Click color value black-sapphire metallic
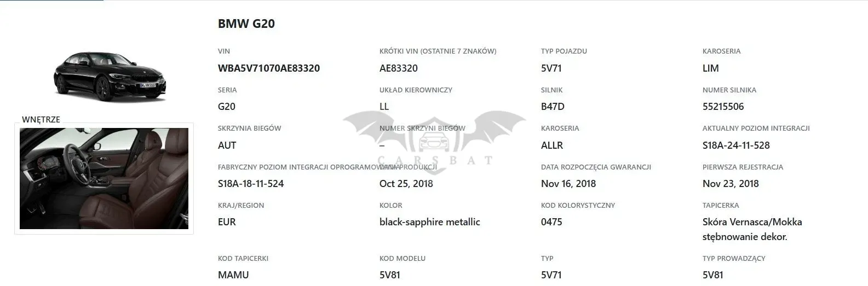 [x=430, y=222]
